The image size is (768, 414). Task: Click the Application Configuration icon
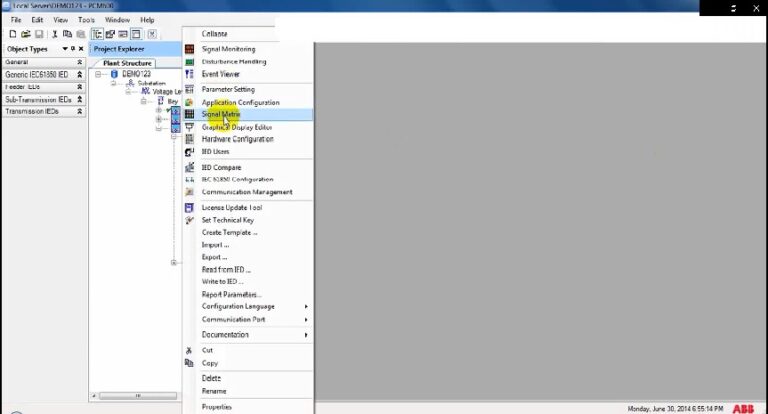coord(190,102)
